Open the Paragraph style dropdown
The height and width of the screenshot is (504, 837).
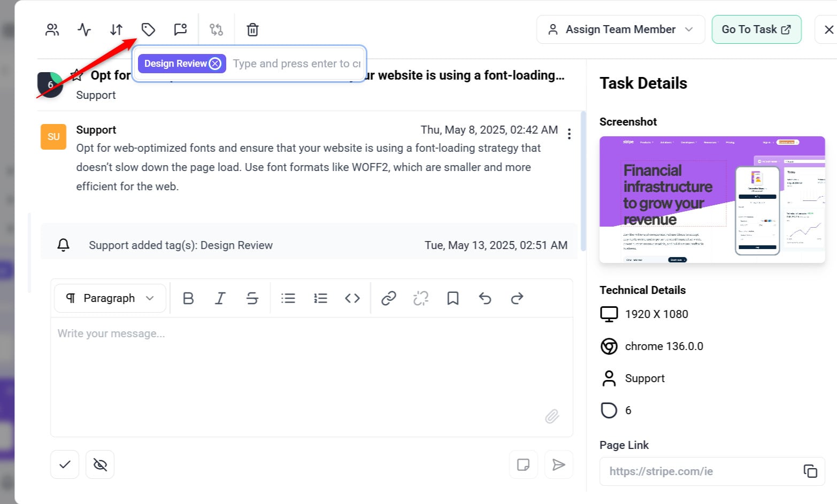point(110,298)
